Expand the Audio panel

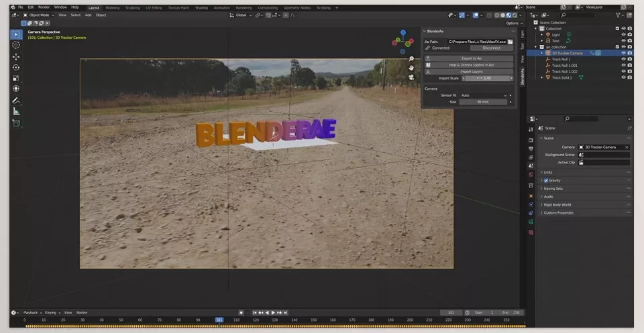[548, 197]
